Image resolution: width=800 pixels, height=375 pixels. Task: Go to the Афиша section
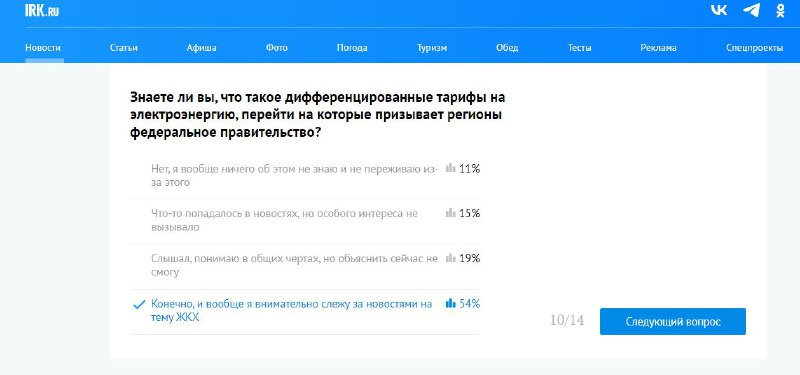tap(201, 48)
